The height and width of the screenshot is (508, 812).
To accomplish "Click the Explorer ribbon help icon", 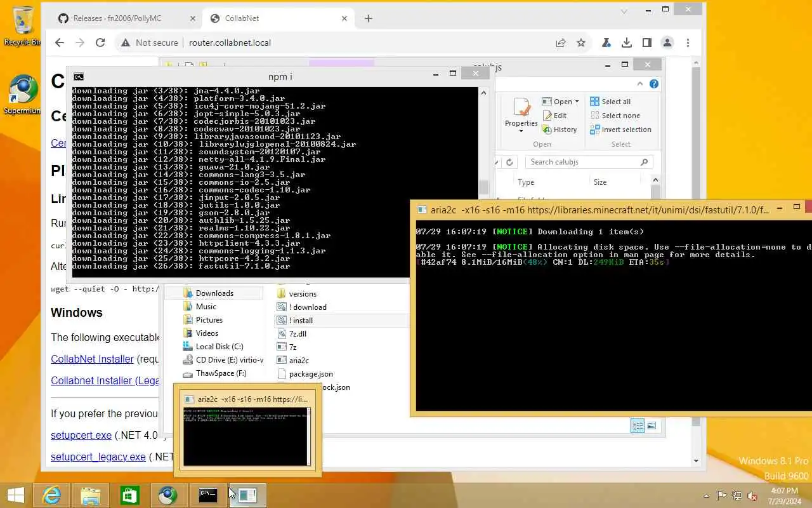I will coord(654,84).
